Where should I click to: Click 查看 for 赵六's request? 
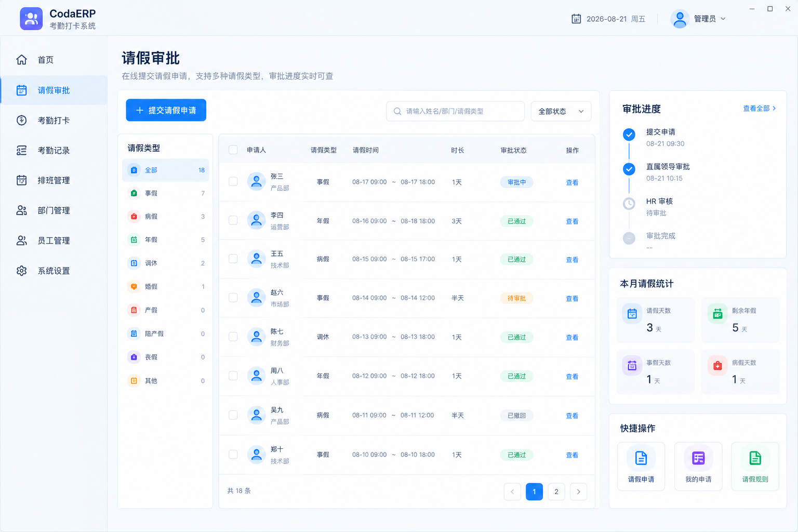click(x=572, y=298)
